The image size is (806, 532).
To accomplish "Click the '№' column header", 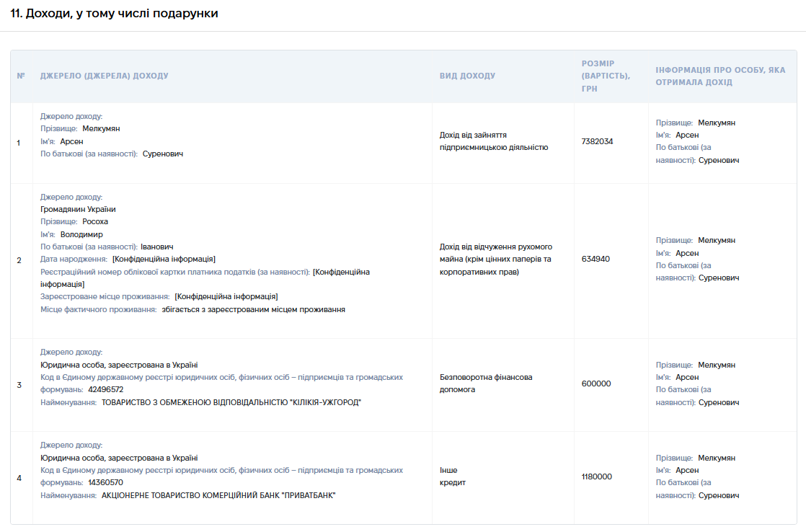I will click(21, 76).
